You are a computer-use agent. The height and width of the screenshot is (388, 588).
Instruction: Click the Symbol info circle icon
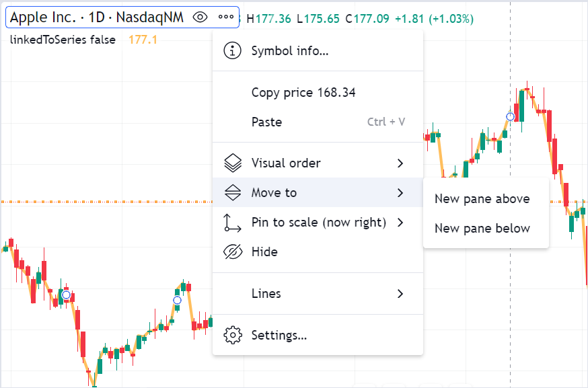pyautogui.click(x=232, y=50)
